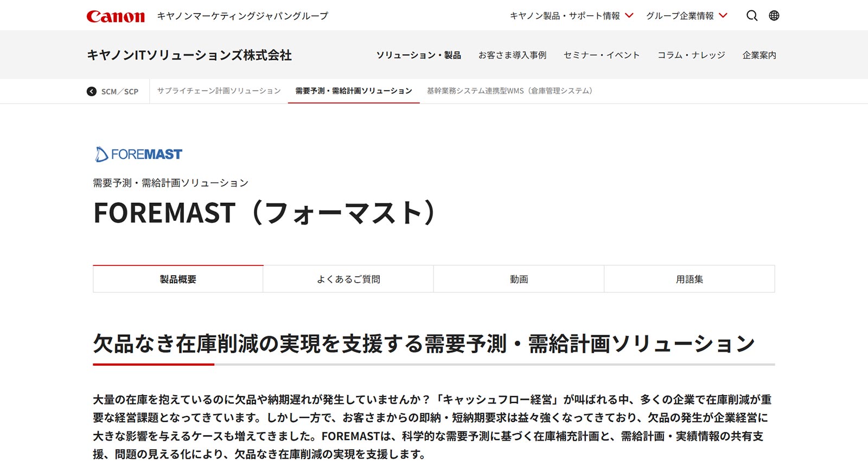The width and height of the screenshot is (868, 465).
Task: Go back to SCM/SCP category
Action: [119, 91]
